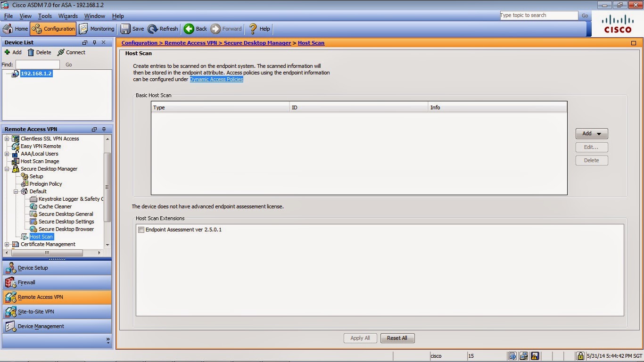The width and height of the screenshot is (644, 362).
Task: Save the configuration using the toolbar
Action: point(132,29)
